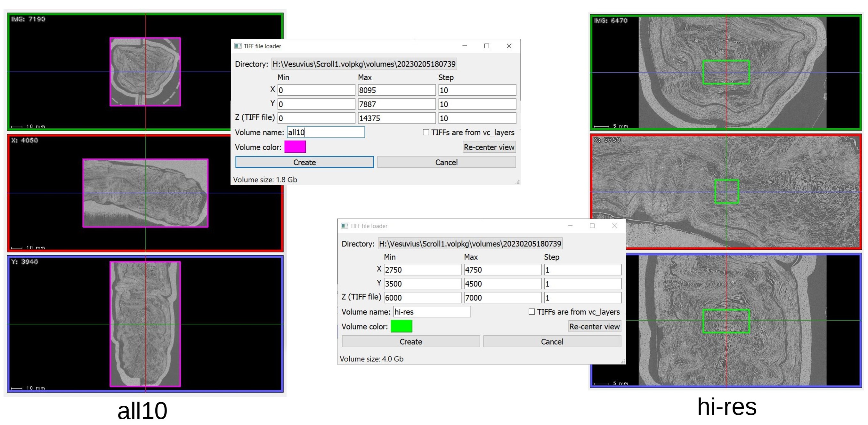Click the hi-res dialog title-bar app icon

coord(345,226)
